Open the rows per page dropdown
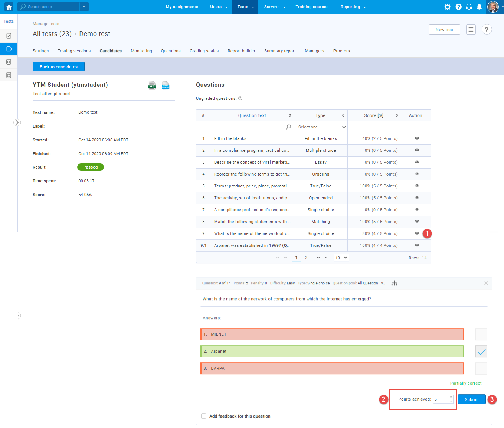This screenshot has width=504, height=428. (341, 258)
